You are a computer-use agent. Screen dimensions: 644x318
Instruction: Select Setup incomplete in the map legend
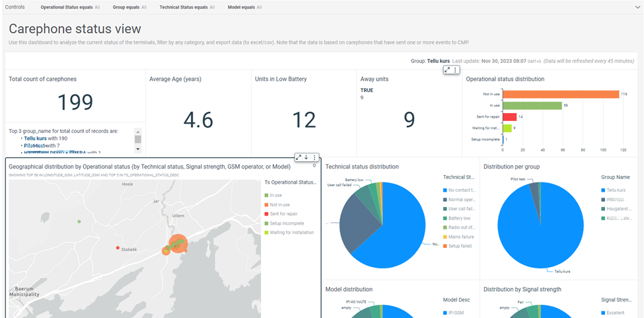pos(284,223)
